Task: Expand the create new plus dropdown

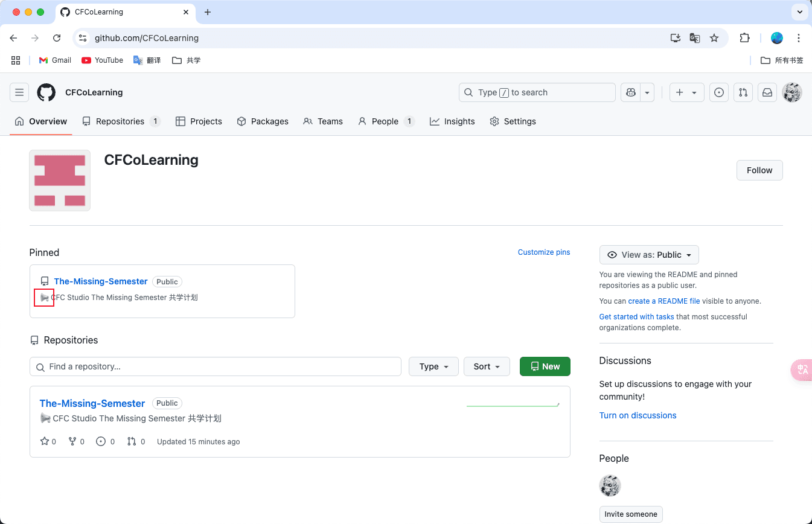Action: tap(686, 92)
